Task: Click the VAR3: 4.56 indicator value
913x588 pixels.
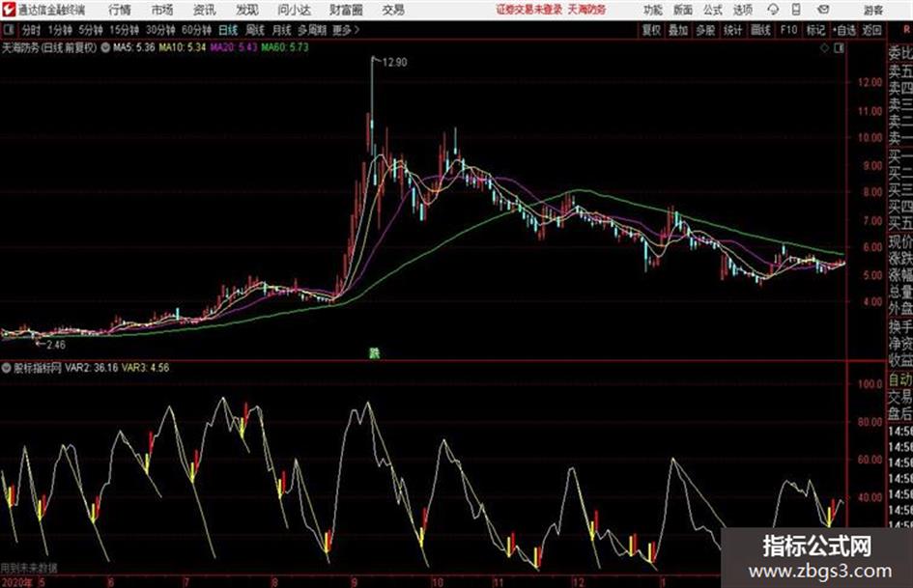Action: [146, 368]
